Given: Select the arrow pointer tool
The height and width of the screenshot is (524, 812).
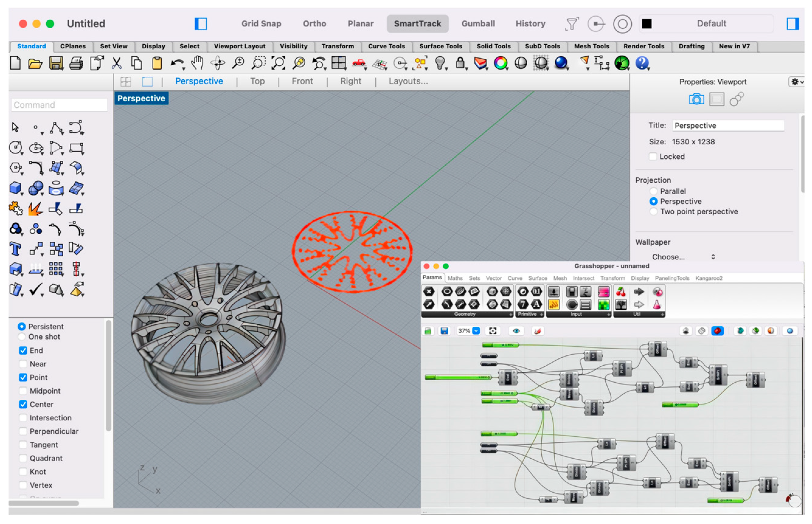Looking at the screenshot, I should tap(15, 127).
